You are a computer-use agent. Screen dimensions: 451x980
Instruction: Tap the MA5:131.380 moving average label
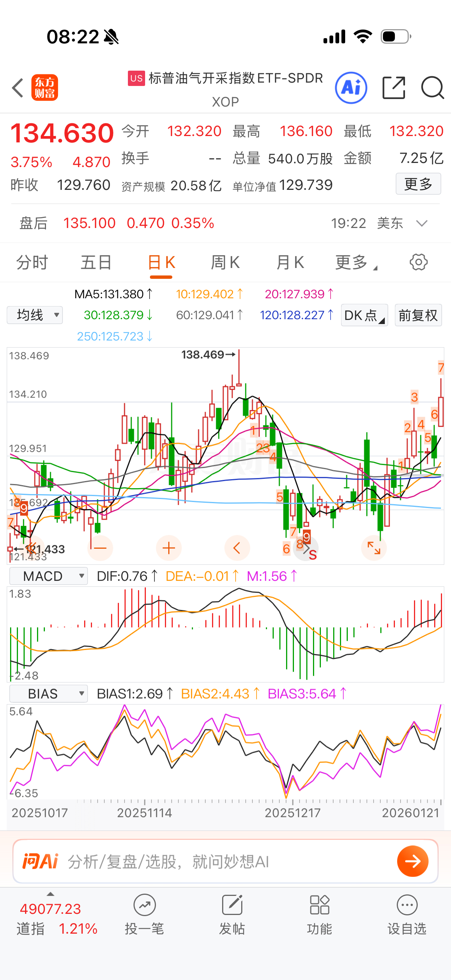click(113, 294)
